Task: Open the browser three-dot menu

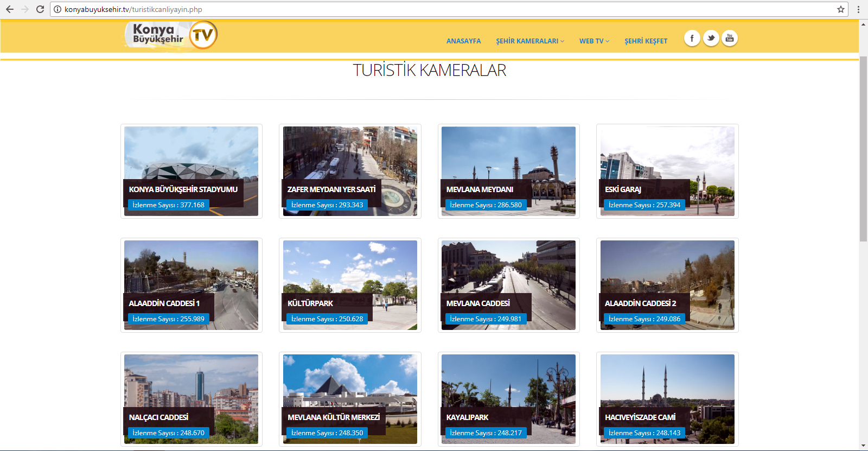Action: tap(858, 9)
